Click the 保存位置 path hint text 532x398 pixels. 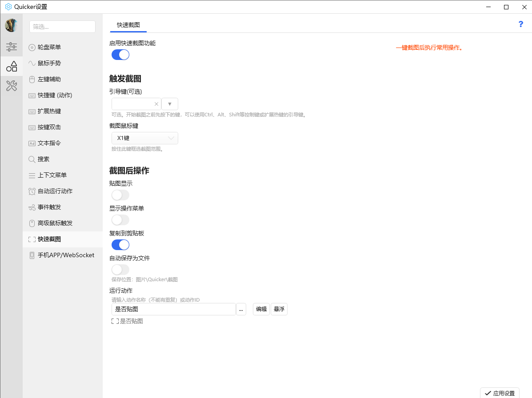point(144,280)
